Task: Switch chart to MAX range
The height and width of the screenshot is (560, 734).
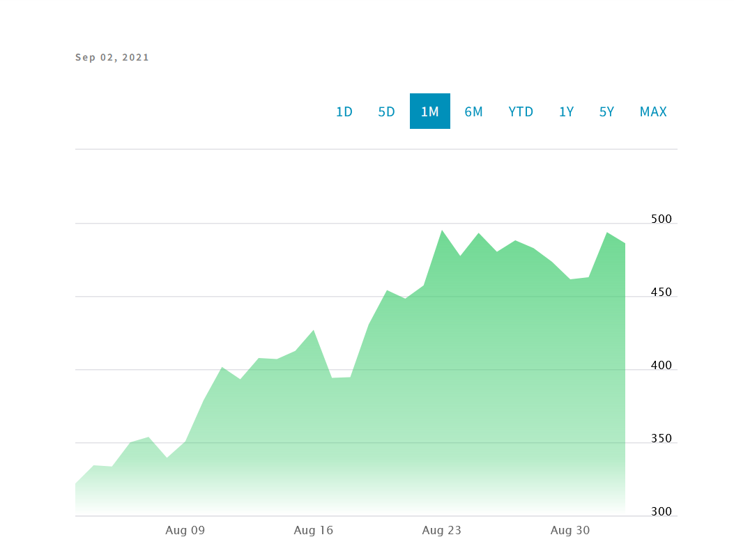Action: pos(653,111)
